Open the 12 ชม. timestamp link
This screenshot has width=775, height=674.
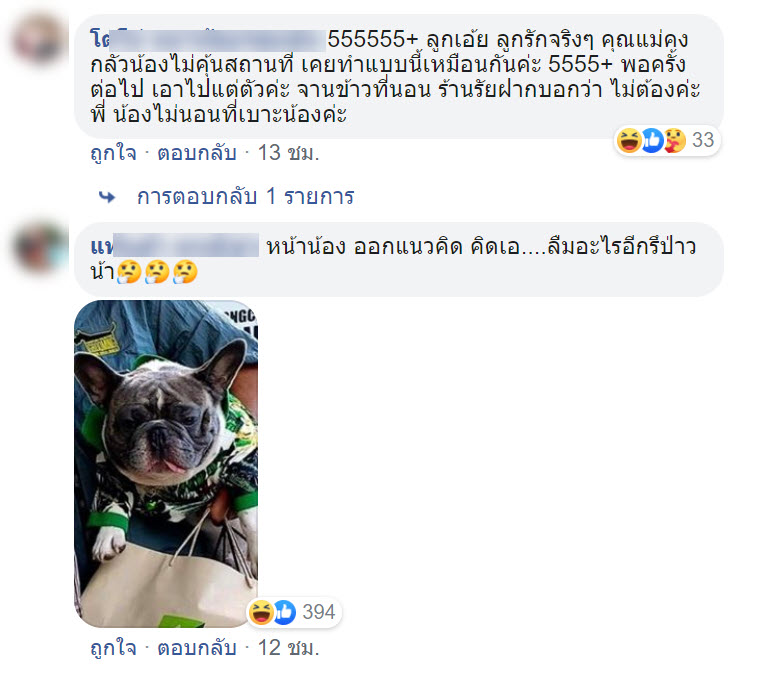pyautogui.click(x=288, y=648)
